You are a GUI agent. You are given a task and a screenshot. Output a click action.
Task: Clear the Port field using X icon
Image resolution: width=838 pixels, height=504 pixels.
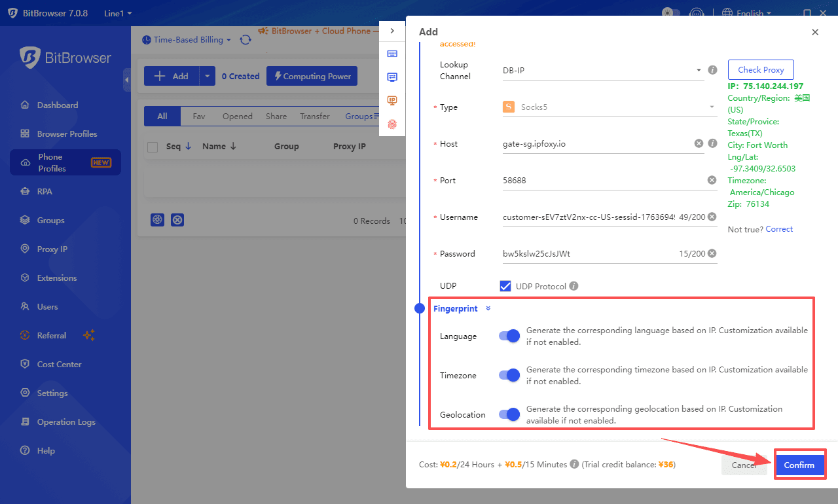click(712, 180)
